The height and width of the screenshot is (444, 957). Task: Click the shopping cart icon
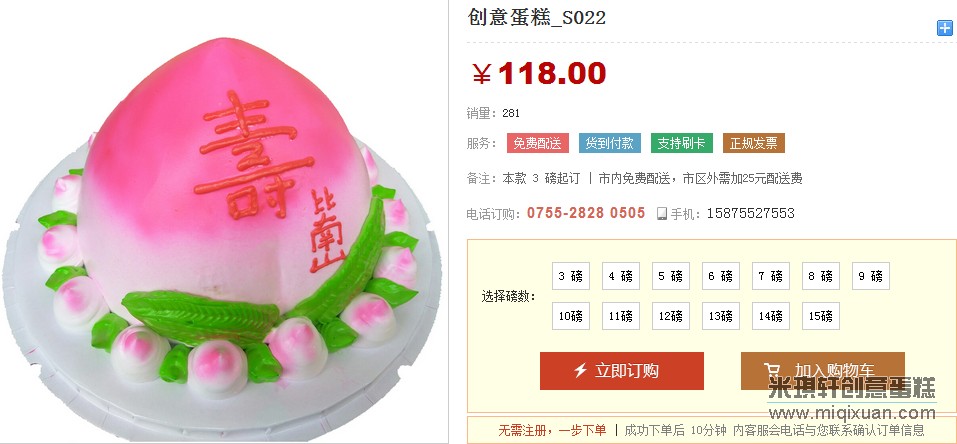pos(771,370)
